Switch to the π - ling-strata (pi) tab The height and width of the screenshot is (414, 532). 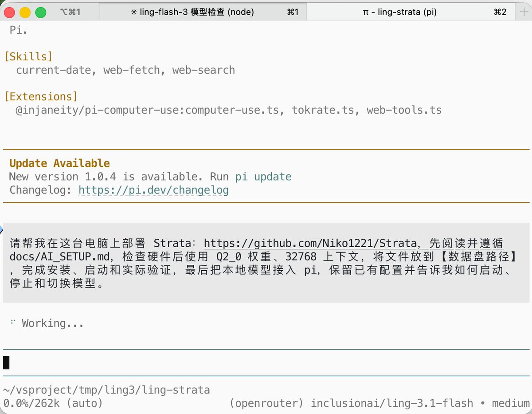pyautogui.click(x=411, y=12)
